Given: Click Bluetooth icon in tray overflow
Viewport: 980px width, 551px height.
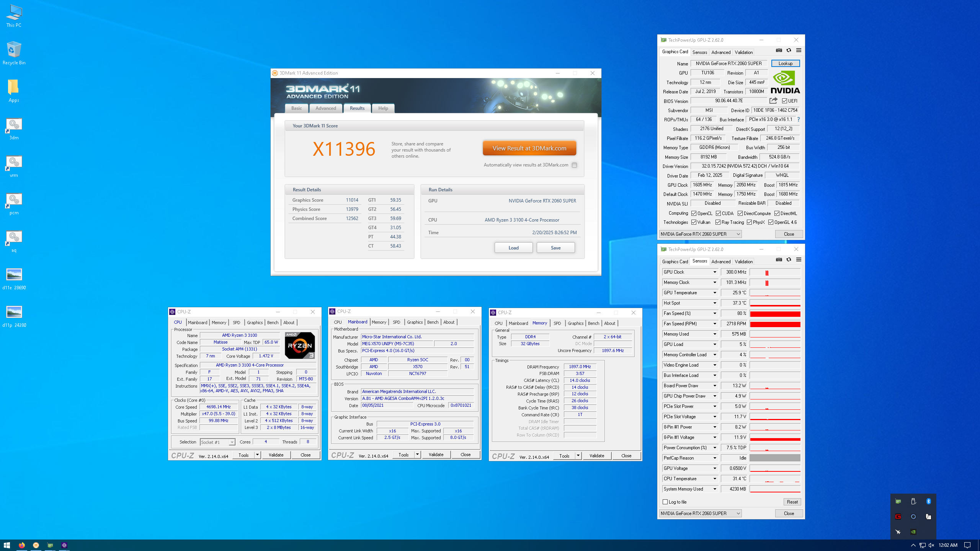Looking at the screenshot, I should (x=928, y=501).
